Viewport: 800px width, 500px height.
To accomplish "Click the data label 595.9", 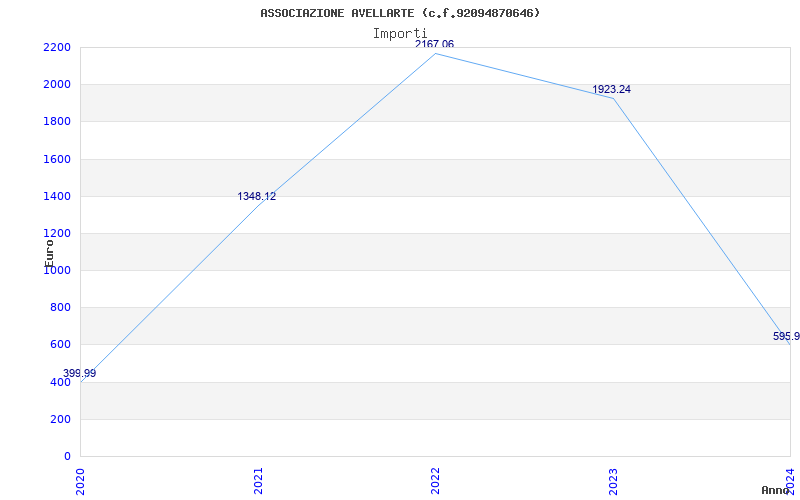I will click(786, 337).
